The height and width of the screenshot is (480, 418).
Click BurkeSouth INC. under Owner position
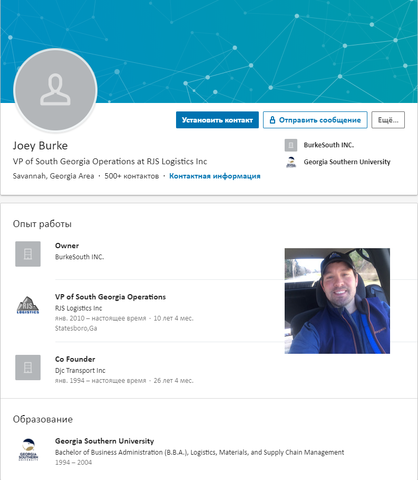pyautogui.click(x=79, y=257)
